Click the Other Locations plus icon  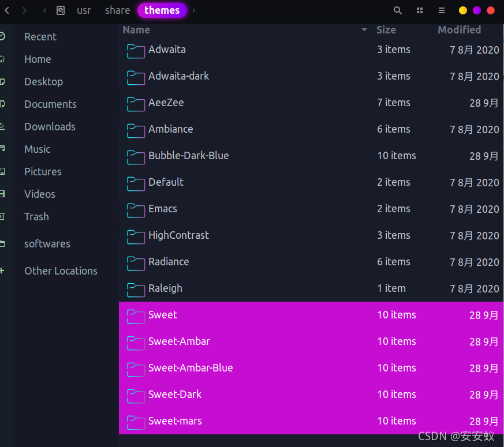pyautogui.click(x=2, y=271)
